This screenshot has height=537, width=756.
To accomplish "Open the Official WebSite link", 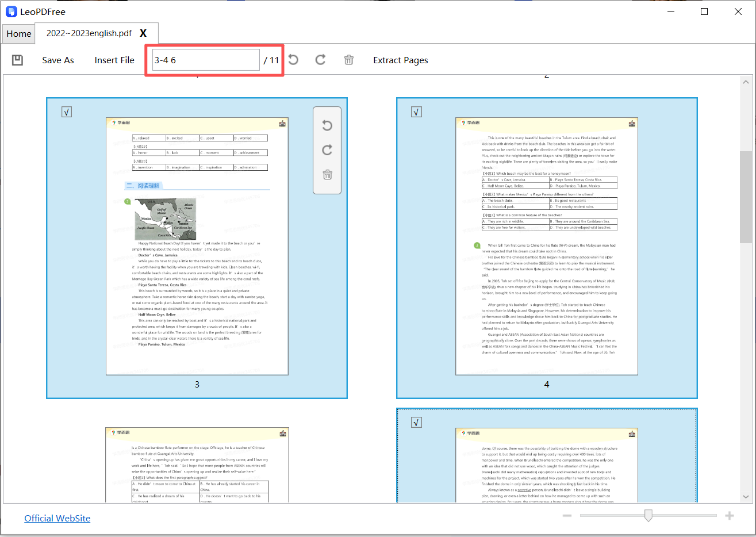I will 57,518.
